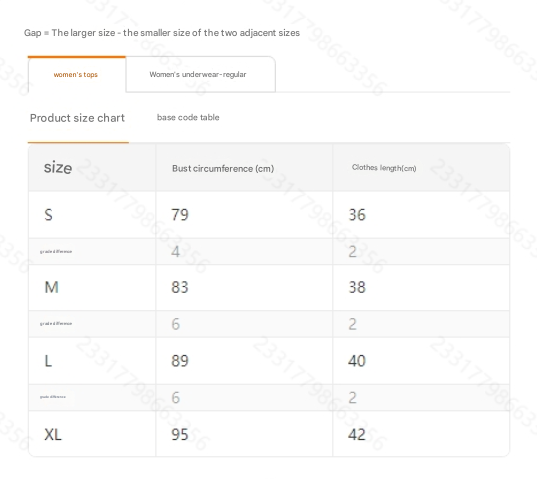Select the S size row label
This screenshot has width=537, height=479.
coord(48,215)
